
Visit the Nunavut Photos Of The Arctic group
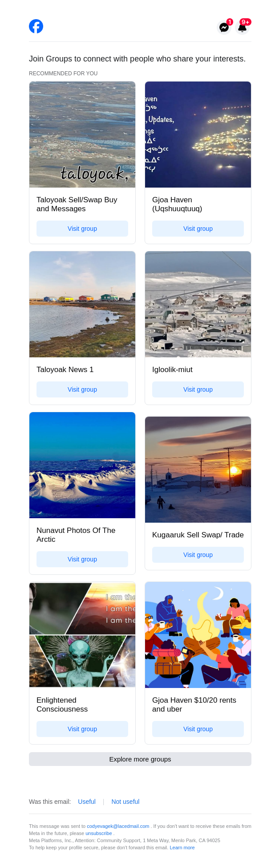[82, 559]
